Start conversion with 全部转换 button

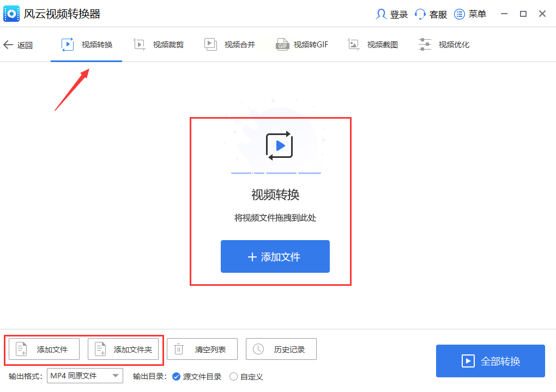pos(491,361)
